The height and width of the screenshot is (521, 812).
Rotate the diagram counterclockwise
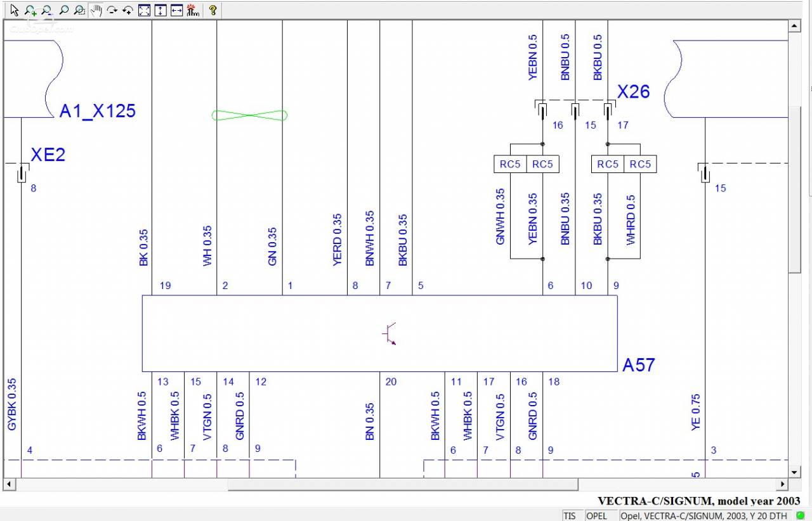[128, 10]
